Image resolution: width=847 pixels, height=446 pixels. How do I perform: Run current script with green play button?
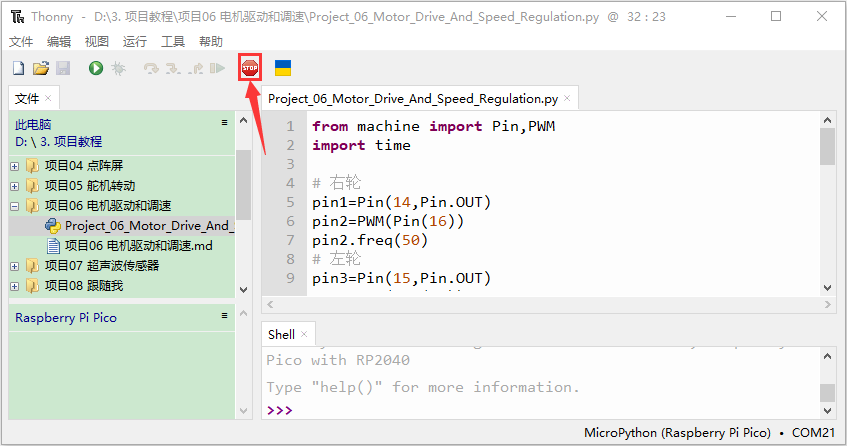pos(96,68)
